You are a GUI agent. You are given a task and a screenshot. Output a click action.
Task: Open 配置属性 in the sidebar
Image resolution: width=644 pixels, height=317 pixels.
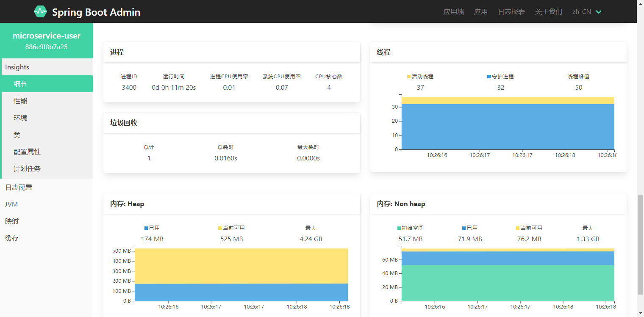[47, 152]
